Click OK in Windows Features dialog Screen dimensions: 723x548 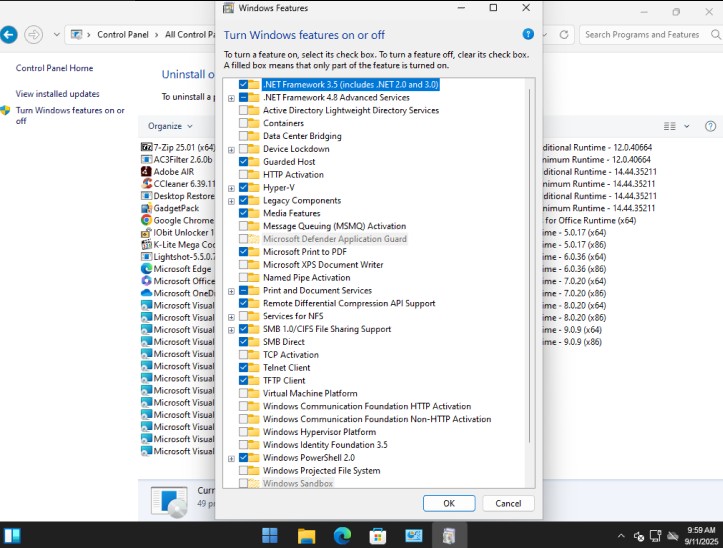(449, 503)
